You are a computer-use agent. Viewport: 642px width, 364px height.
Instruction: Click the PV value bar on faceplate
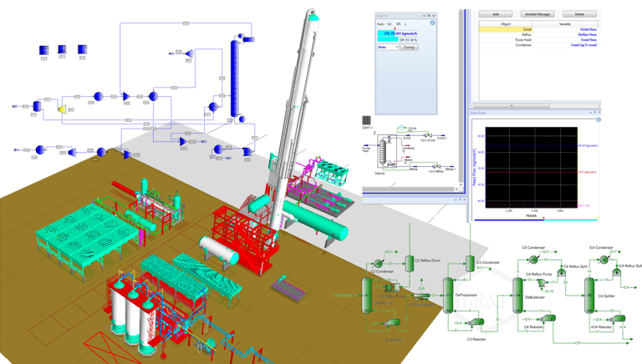[397, 33]
